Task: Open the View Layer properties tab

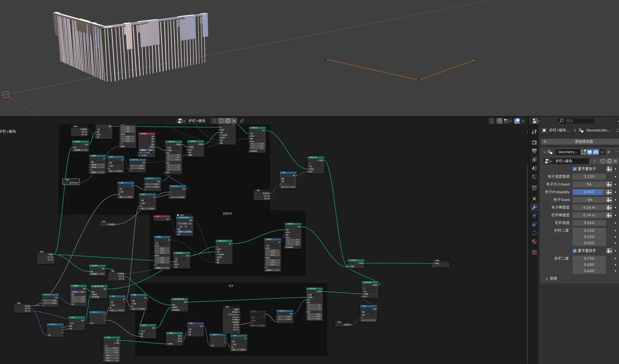Action: [x=534, y=159]
